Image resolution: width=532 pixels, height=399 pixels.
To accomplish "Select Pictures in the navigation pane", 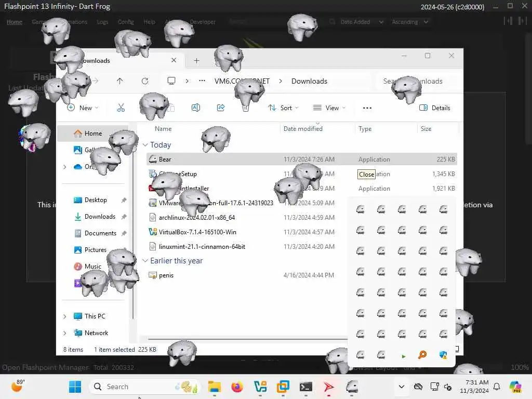I will [96, 250].
